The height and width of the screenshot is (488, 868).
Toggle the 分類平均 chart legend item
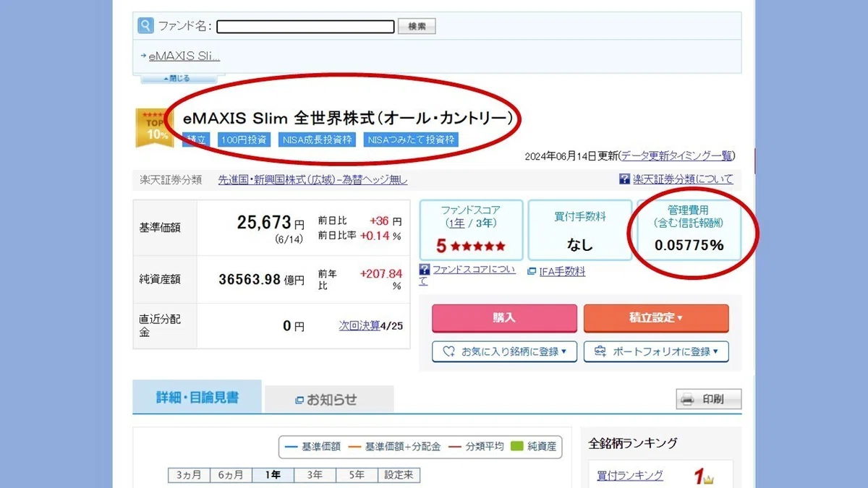[475, 447]
